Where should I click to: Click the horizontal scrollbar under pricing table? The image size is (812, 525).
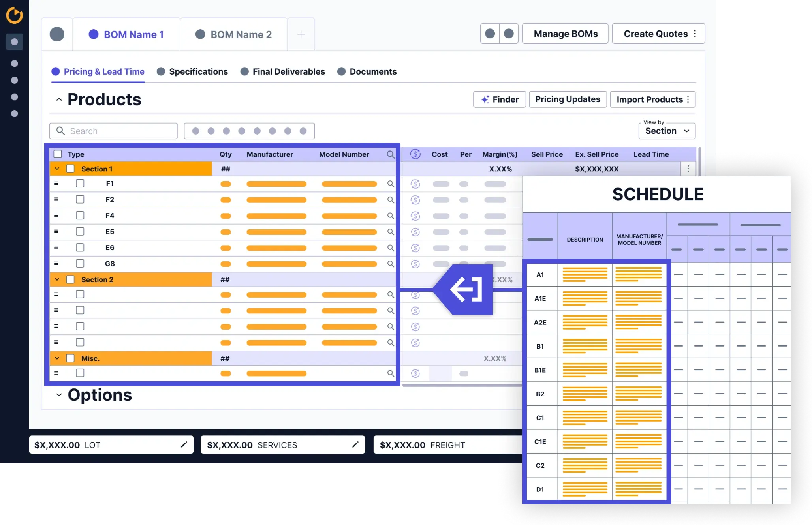click(462, 385)
